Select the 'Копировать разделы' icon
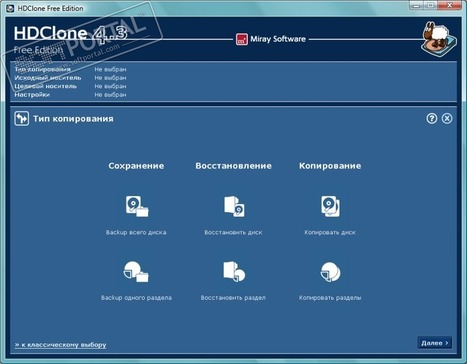 330,272
